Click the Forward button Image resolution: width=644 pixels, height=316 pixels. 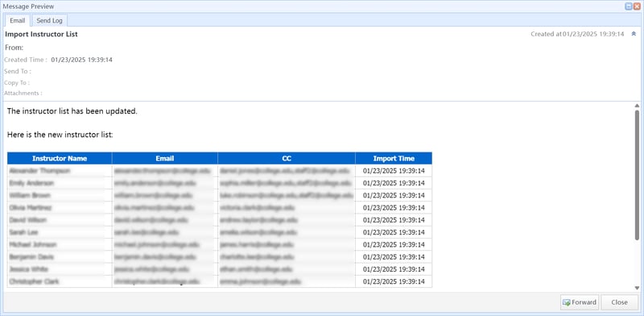[x=580, y=302]
